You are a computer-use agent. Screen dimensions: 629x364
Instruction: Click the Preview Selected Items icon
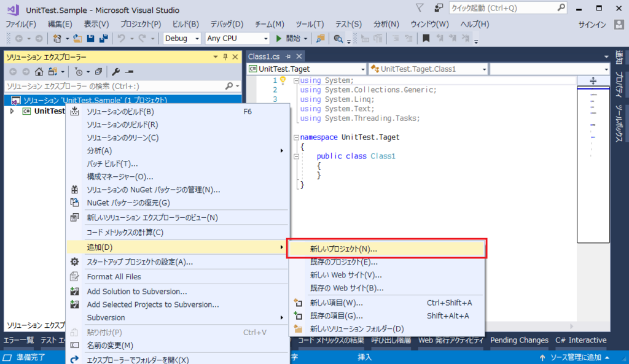coord(129,72)
